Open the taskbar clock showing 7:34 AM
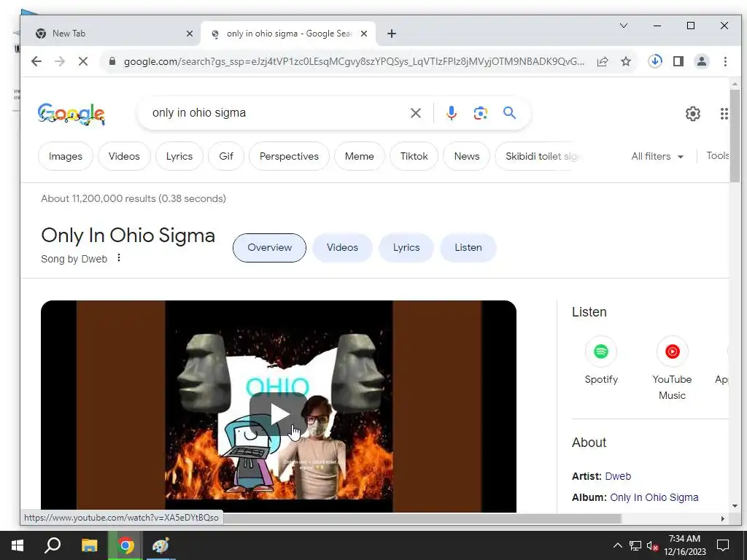Screen dimensions: 747x560 pyautogui.click(x=684, y=545)
